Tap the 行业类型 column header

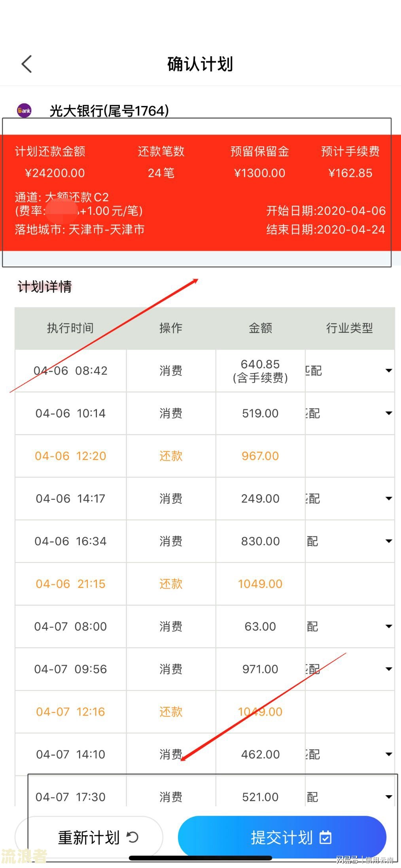click(x=350, y=328)
